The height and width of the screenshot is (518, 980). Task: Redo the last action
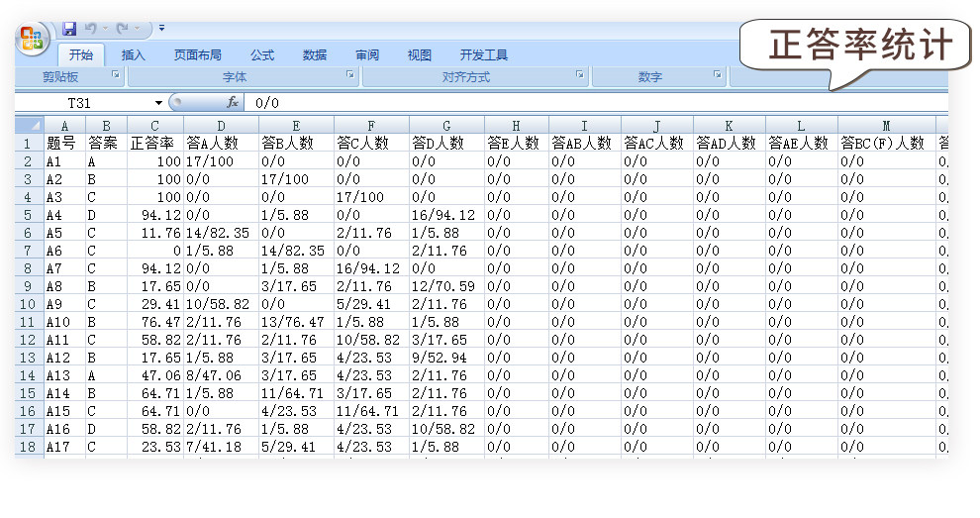(123, 28)
